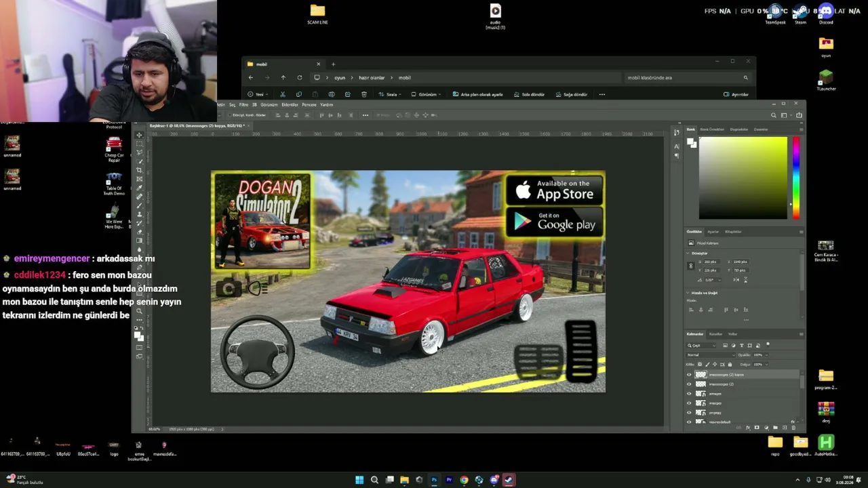Select the Crop tool
Image resolution: width=868 pixels, height=488 pixels.
click(140, 170)
